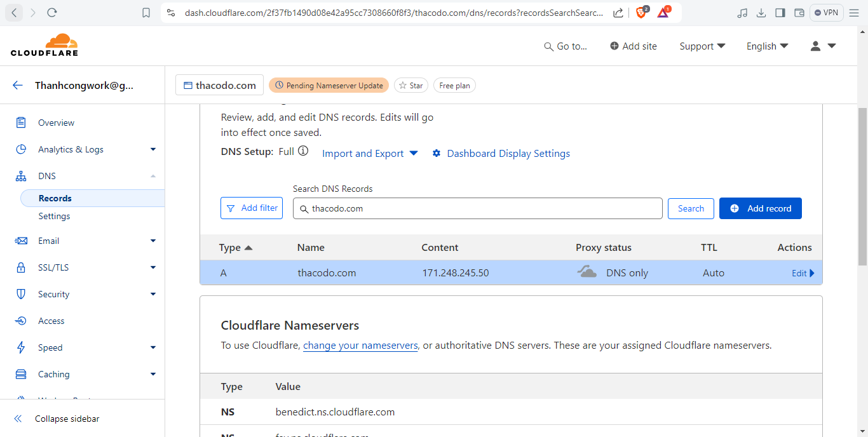Click the Search button
This screenshot has height=437, width=868.
(691, 208)
